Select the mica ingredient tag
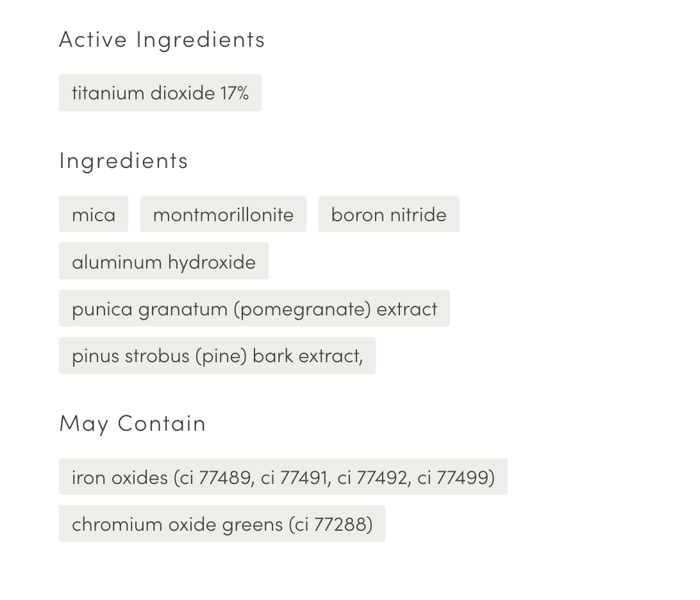700x600 pixels. click(94, 214)
